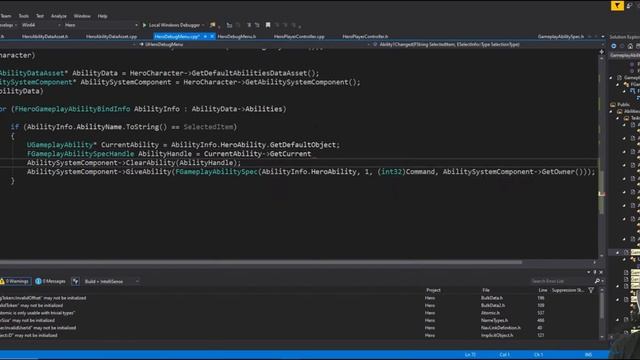Open the Test menu
Screen dimensions: 640x360
point(40,16)
